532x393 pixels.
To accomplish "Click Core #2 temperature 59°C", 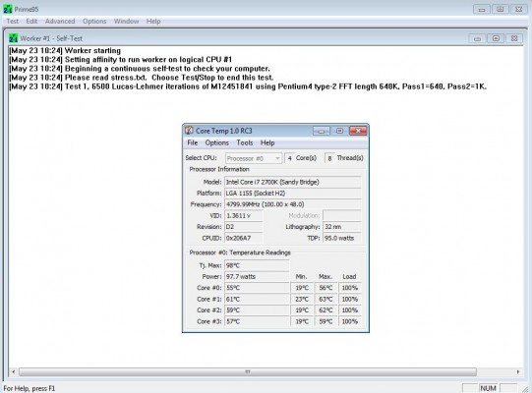I will tap(257, 310).
